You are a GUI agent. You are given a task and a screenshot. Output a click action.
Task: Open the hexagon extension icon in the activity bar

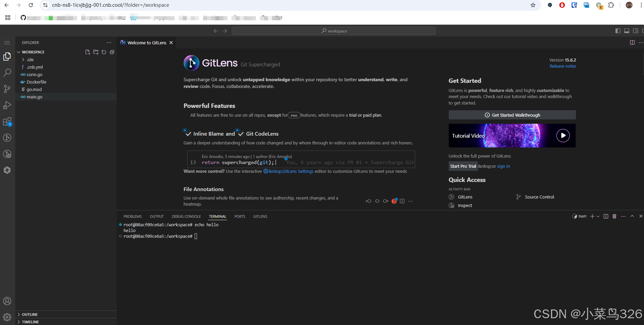click(x=7, y=170)
